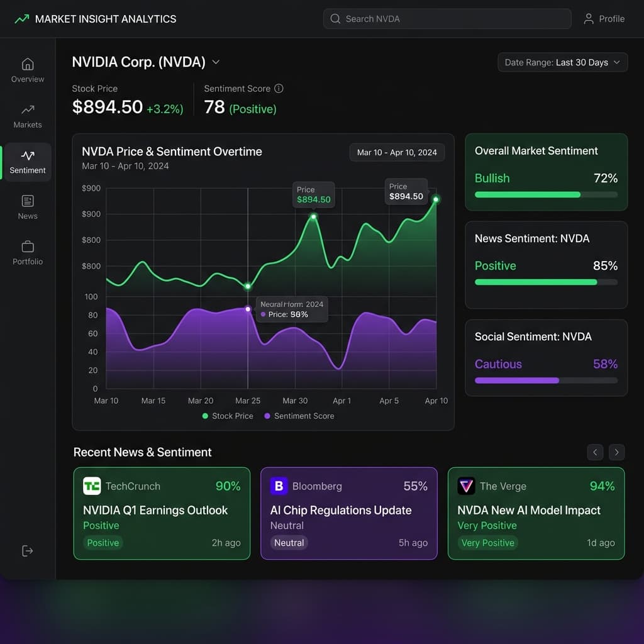Screen dimensions: 644x644
Task: Click the logout icon in sidebar
Action: point(27,551)
